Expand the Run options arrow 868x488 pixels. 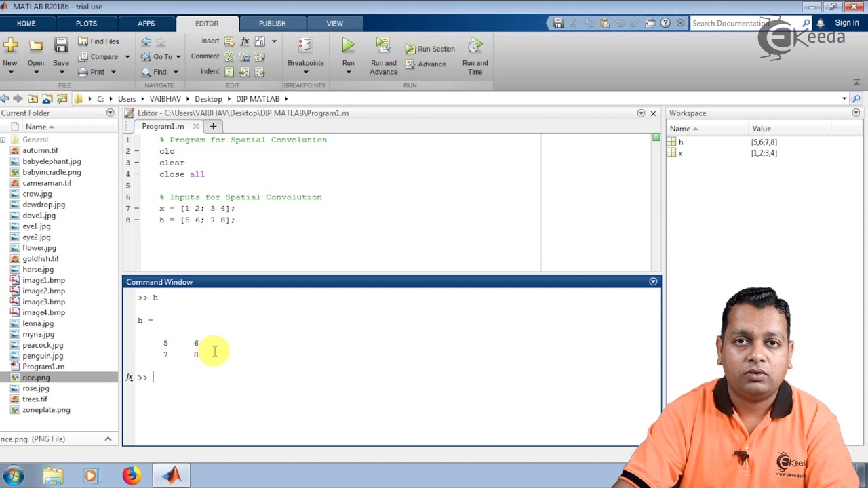348,72
